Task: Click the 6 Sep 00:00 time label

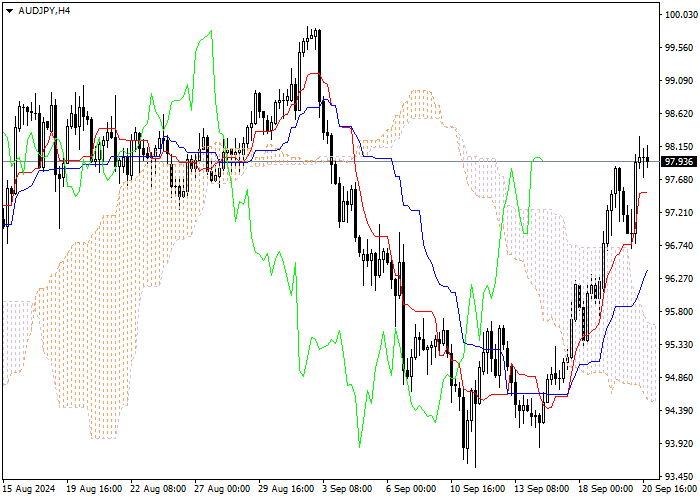Action: tap(412, 489)
